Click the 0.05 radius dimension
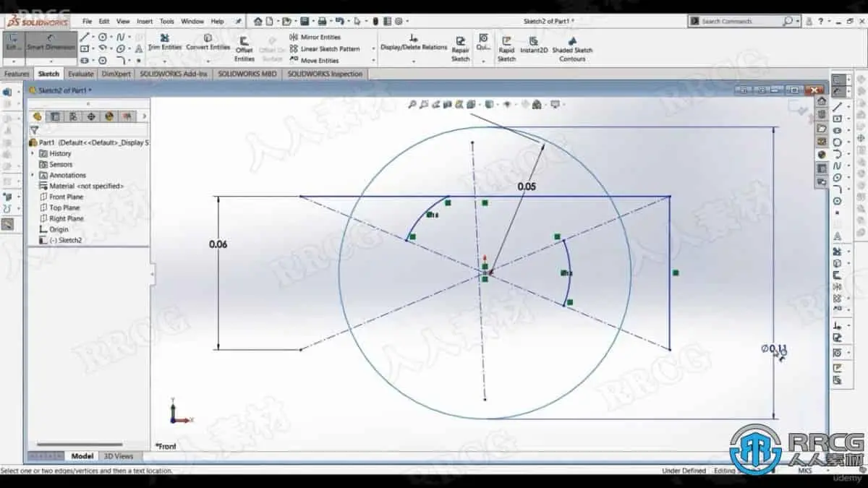The height and width of the screenshot is (488, 868). point(527,187)
